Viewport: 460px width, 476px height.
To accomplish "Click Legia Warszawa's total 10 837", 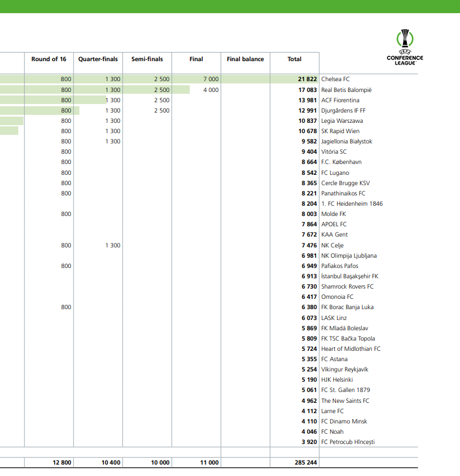I will click(307, 121).
